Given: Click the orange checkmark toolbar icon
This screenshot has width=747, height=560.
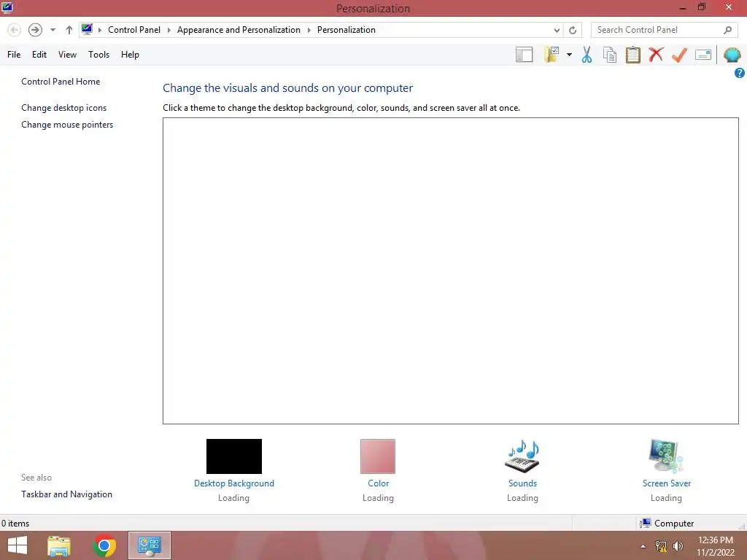Looking at the screenshot, I should [679, 55].
